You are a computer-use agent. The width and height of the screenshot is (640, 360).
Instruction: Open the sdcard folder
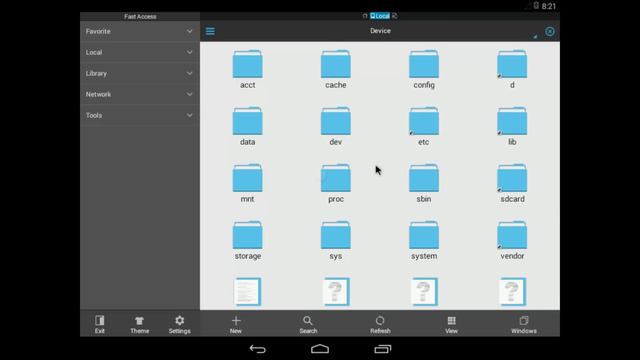click(512, 183)
